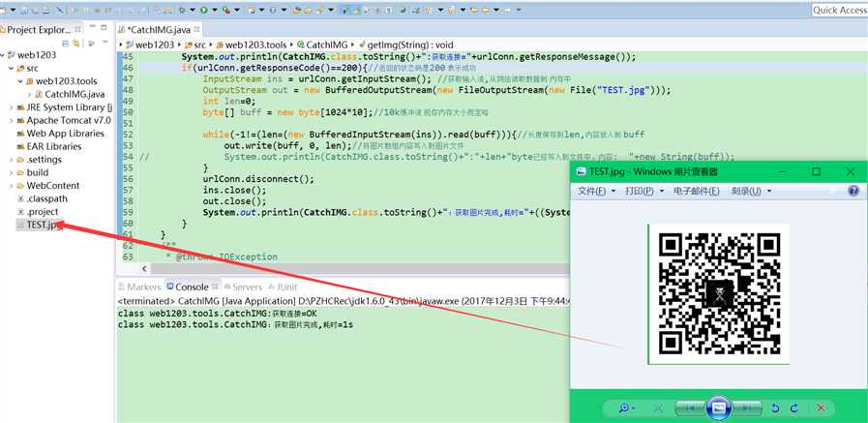Viewport: 868px width, 423px height.
Task: Expand the JRE System Library node
Action: click(x=12, y=107)
